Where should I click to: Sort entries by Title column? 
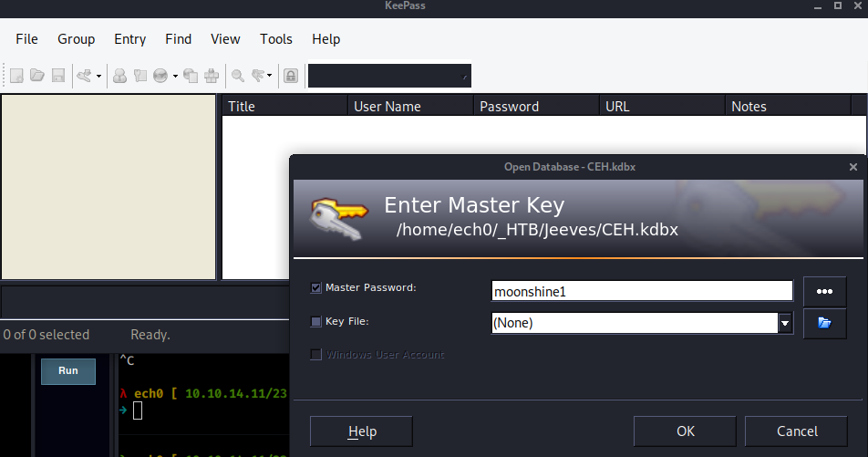(x=284, y=106)
